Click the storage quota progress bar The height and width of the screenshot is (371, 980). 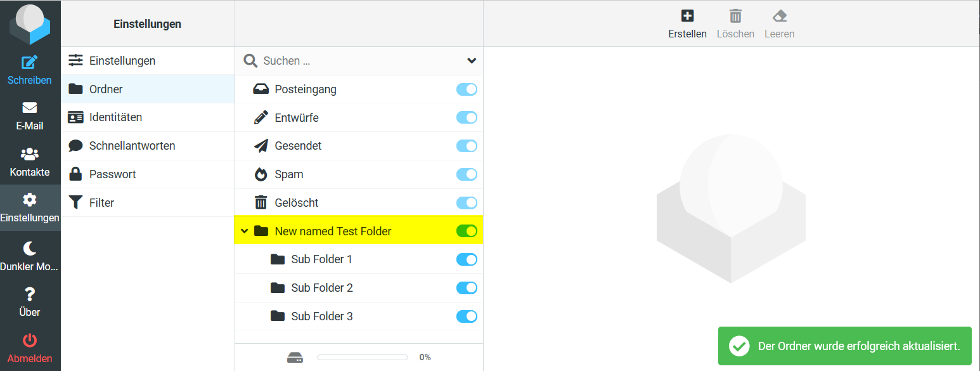[362, 357]
